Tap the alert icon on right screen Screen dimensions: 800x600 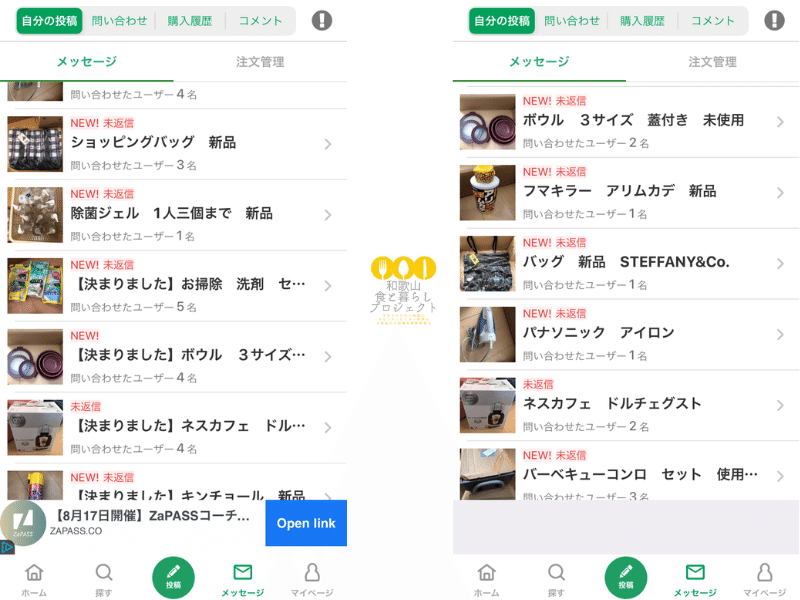tap(774, 20)
